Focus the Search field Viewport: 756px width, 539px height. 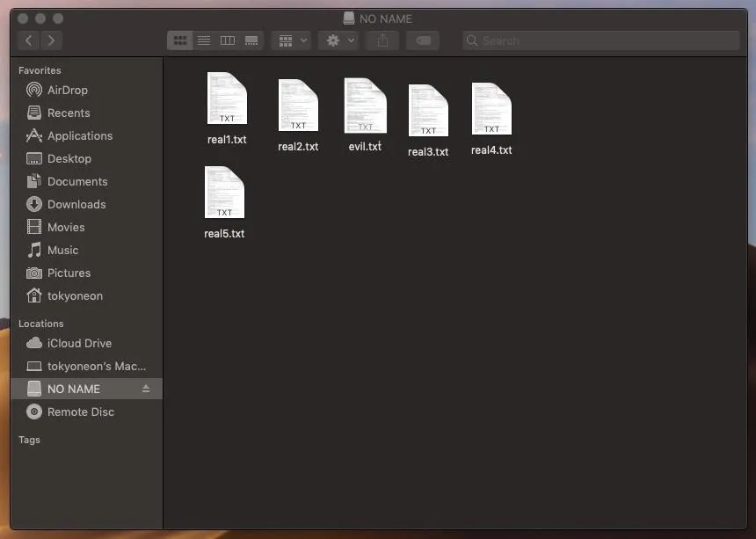(x=600, y=40)
